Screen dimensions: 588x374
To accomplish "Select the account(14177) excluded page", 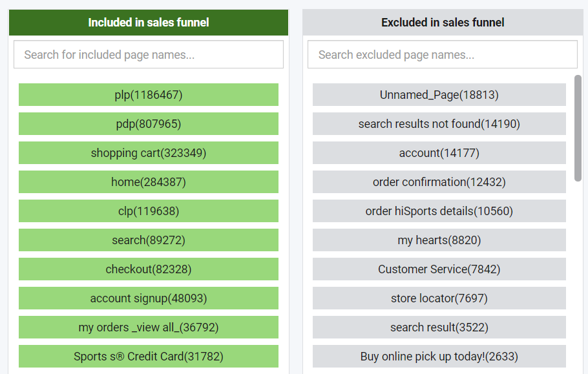I will 439,153.
